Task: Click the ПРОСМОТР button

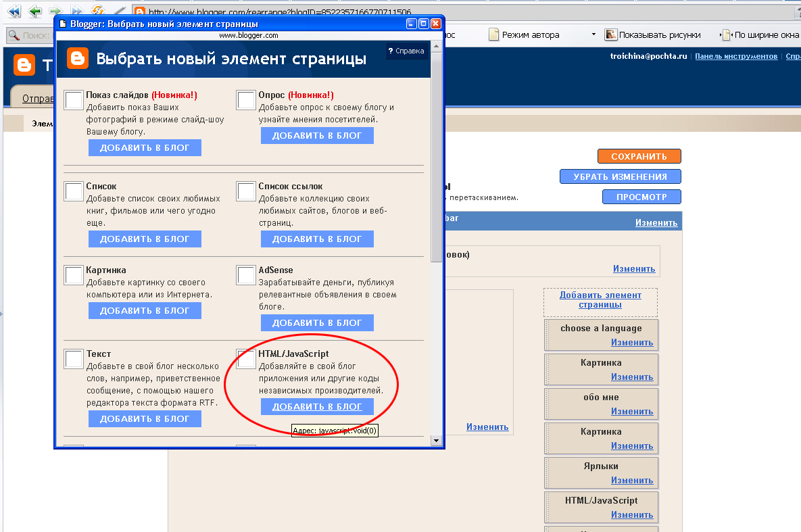Action: pyautogui.click(x=641, y=197)
